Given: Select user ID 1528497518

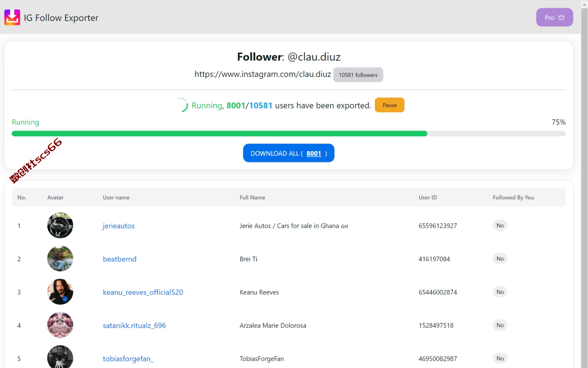Looking at the screenshot, I should (x=436, y=325).
